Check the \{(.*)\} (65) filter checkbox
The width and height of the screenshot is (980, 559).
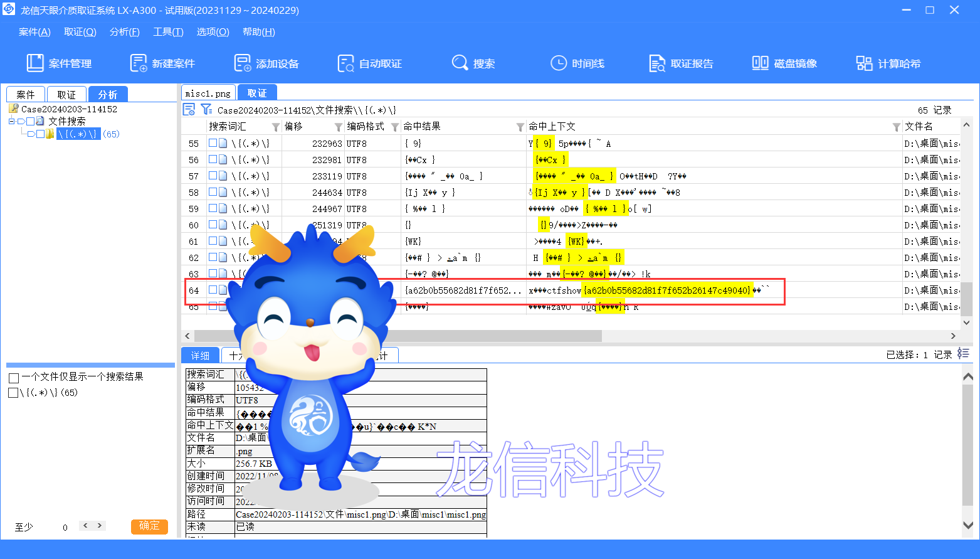point(13,393)
